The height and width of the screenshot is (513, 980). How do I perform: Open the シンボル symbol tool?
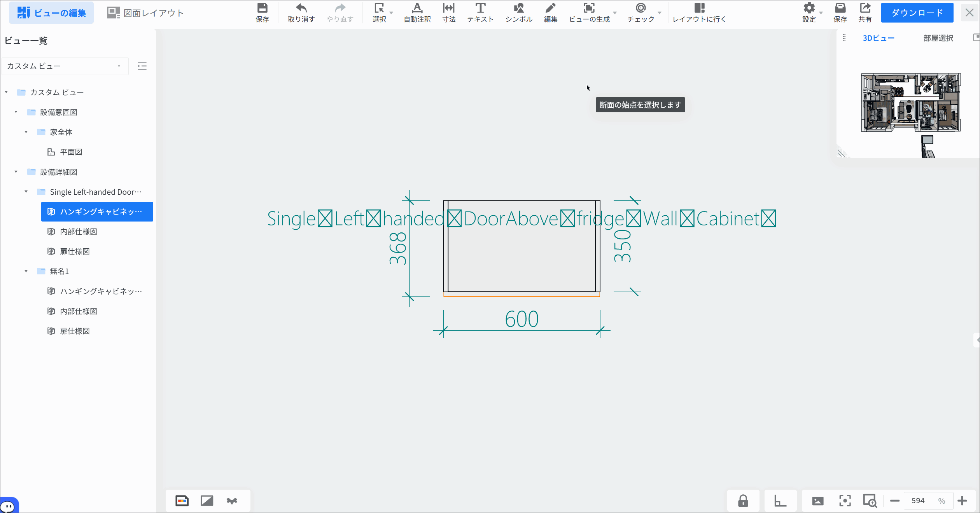pyautogui.click(x=519, y=12)
